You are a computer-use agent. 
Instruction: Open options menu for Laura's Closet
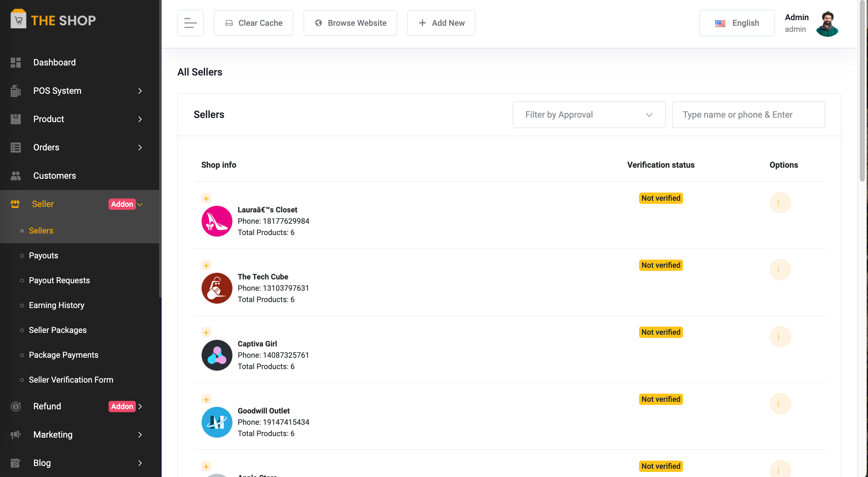click(780, 203)
